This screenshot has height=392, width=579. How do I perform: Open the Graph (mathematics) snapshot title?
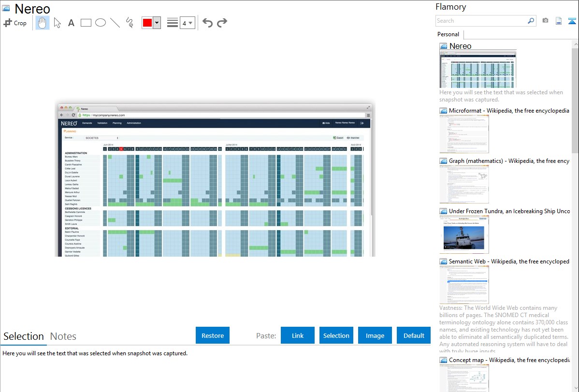pos(509,161)
